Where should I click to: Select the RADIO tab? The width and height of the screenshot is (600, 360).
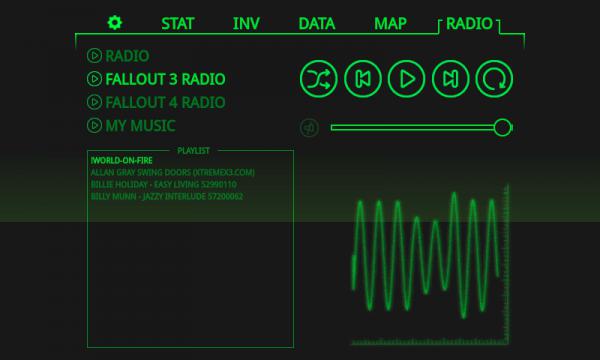(x=469, y=24)
